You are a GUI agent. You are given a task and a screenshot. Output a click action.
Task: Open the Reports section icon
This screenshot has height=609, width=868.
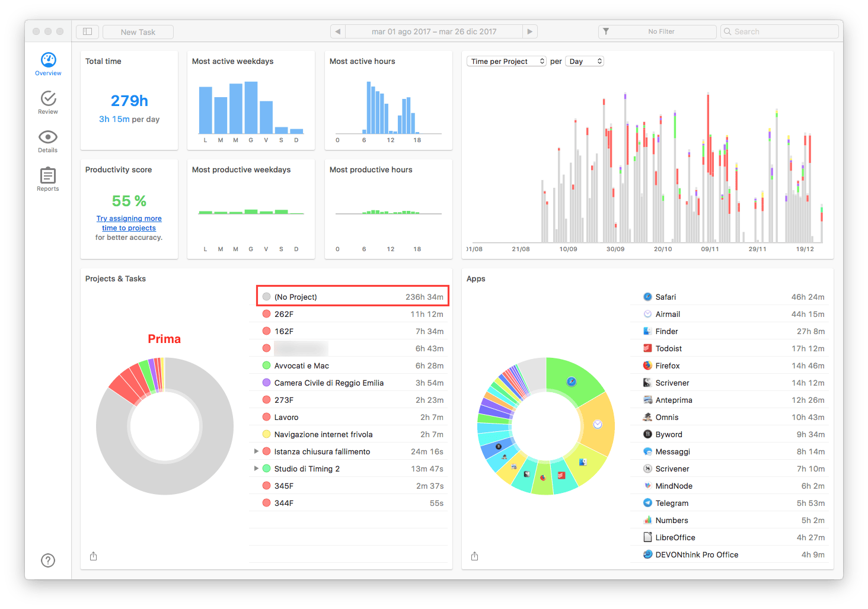point(48,175)
